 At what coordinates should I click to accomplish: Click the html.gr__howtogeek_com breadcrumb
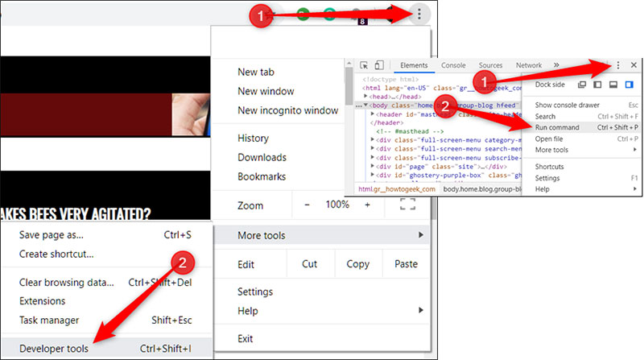[396, 188]
